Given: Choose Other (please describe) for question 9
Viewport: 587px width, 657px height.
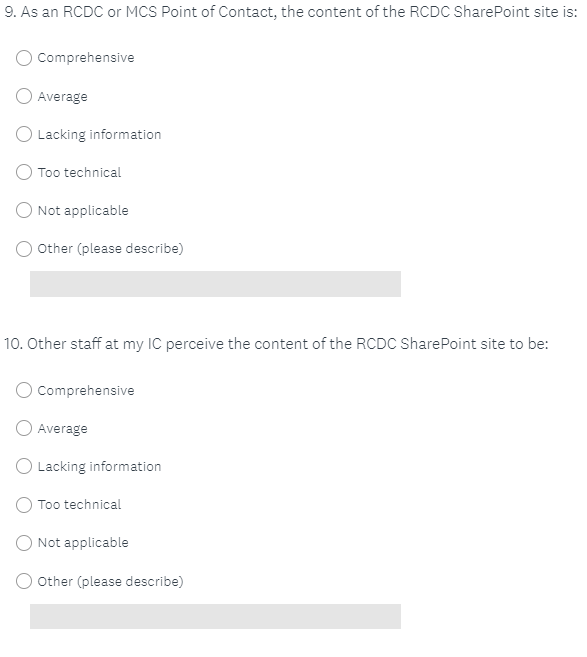Looking at the screenshot, I should click(x=24, y=248).
